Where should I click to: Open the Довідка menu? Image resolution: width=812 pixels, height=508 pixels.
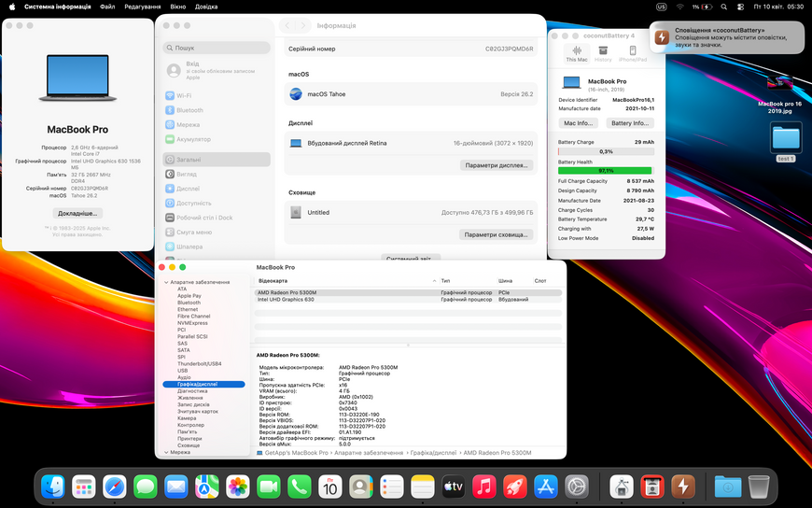pos(206,7)
